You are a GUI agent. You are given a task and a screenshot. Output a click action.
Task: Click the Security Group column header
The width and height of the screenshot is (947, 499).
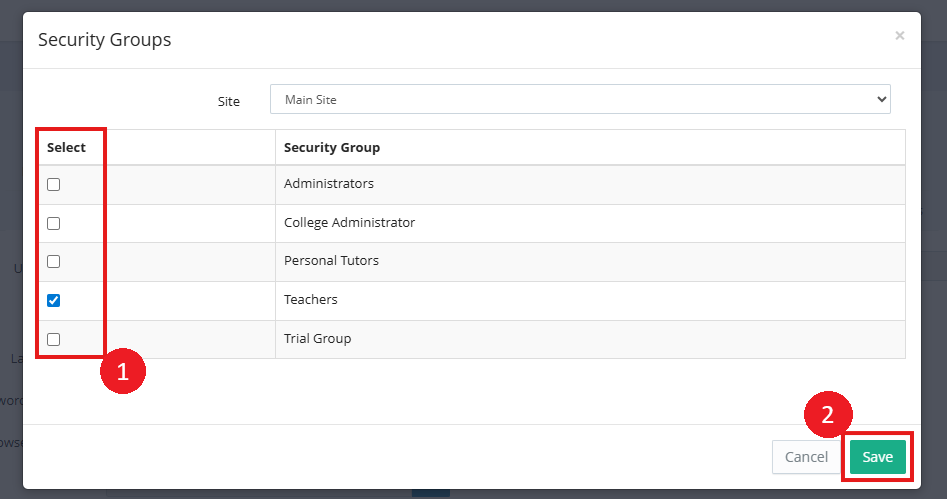click(332, 148)
